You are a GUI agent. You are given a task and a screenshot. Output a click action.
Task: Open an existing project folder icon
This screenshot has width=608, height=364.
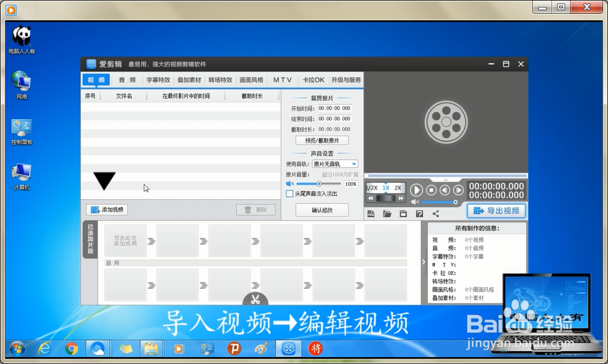coord(387,214)
